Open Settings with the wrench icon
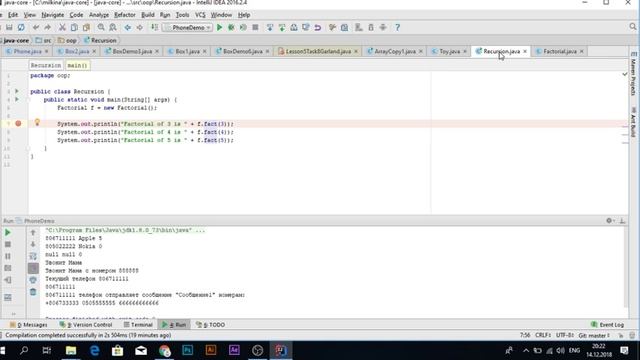Image resolution: width=640 pixels, height=360 pixels. point(332,27)
